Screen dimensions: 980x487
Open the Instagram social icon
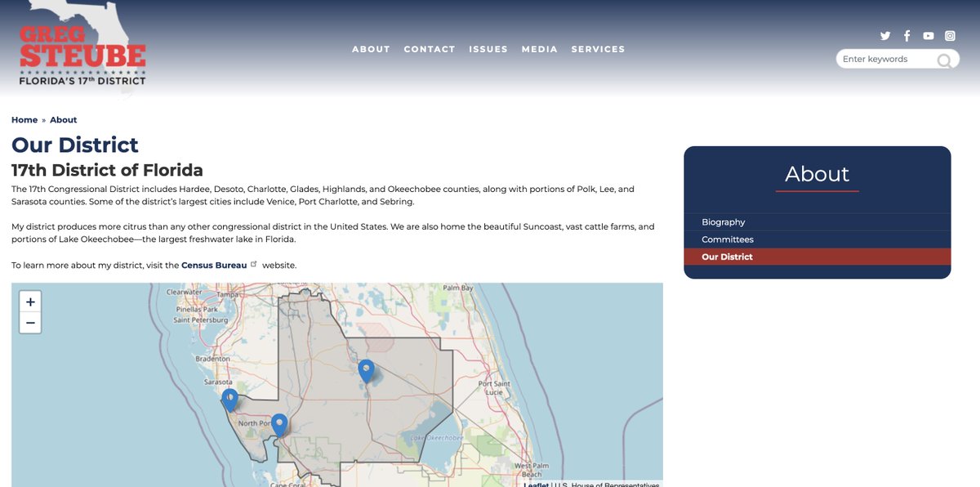point(951,36)
